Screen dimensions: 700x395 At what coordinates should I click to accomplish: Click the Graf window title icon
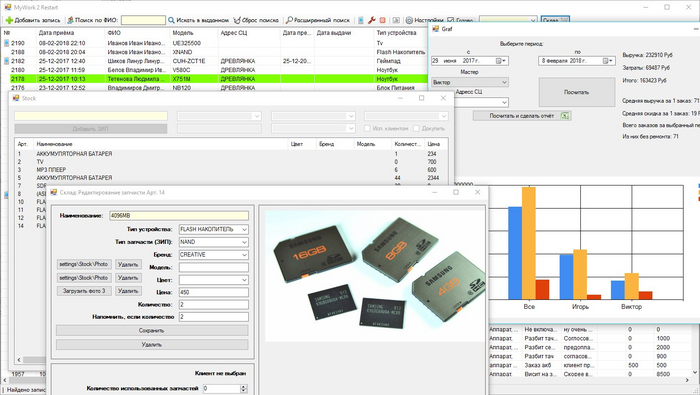[x=435, y=29]
